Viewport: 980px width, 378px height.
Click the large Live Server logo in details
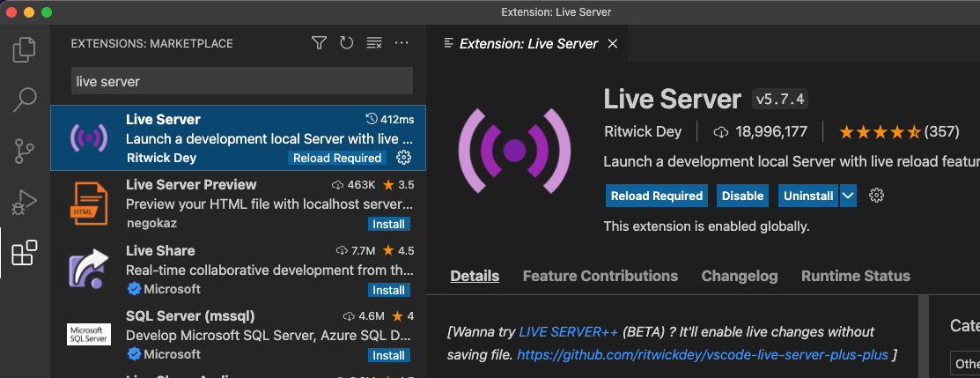pos(514,150)
